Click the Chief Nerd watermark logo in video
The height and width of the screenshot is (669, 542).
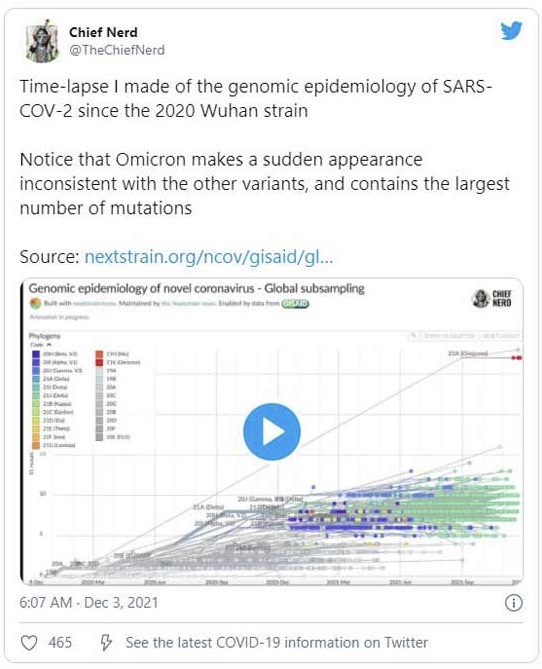pos(491,298)
